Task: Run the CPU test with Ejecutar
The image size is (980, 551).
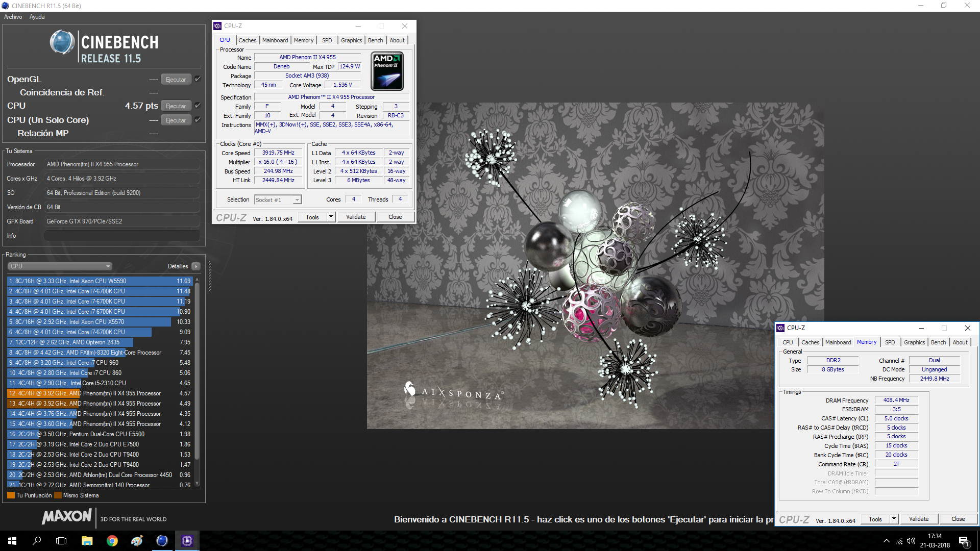Action: tap(176, 106)
